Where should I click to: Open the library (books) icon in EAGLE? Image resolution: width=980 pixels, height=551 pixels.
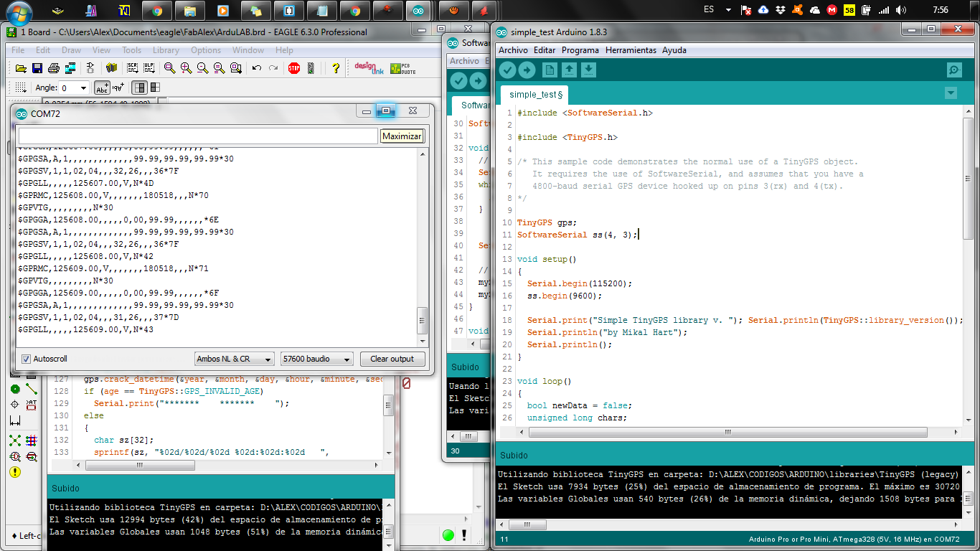111,68
